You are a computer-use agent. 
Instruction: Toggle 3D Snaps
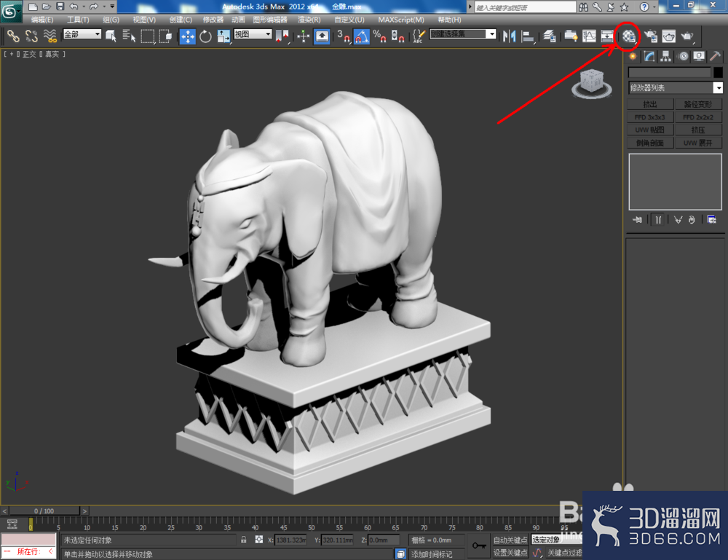click(x=344, y=36)
